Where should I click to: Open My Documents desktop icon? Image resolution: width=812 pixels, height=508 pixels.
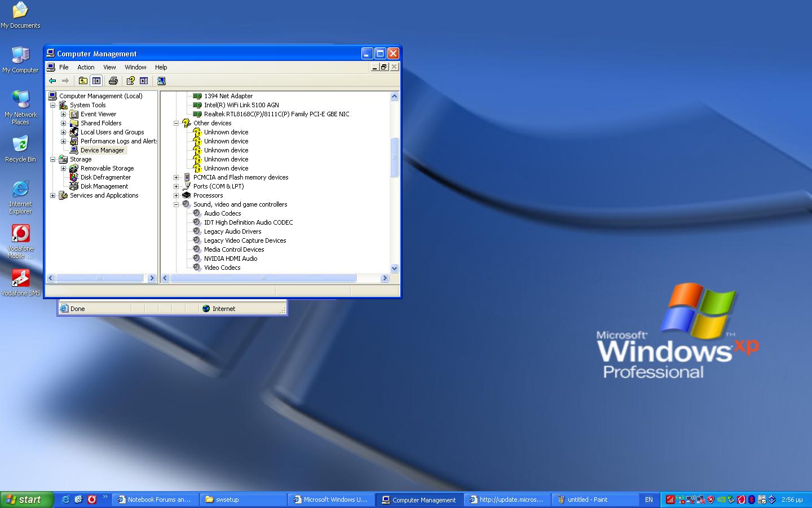point(20,15)
